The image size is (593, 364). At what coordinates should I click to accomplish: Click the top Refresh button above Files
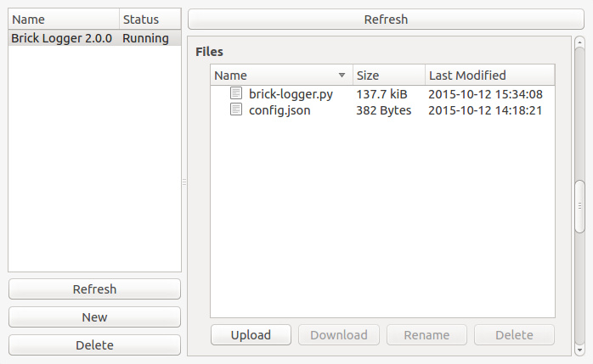(386, 20)
